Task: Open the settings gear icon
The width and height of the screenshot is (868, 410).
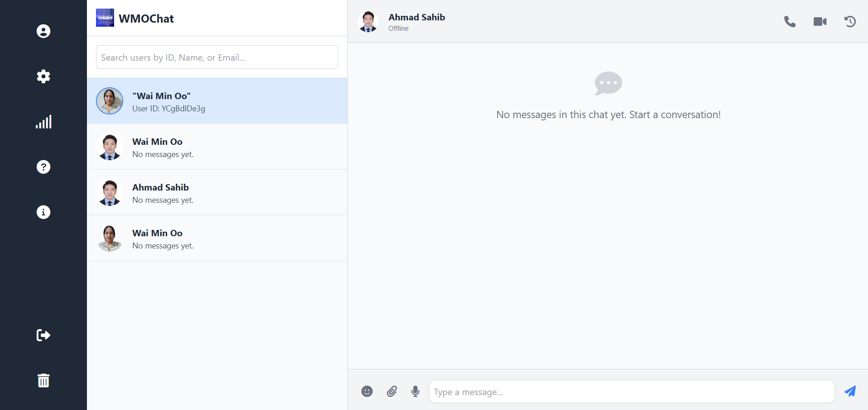Action: coord(43,76)
